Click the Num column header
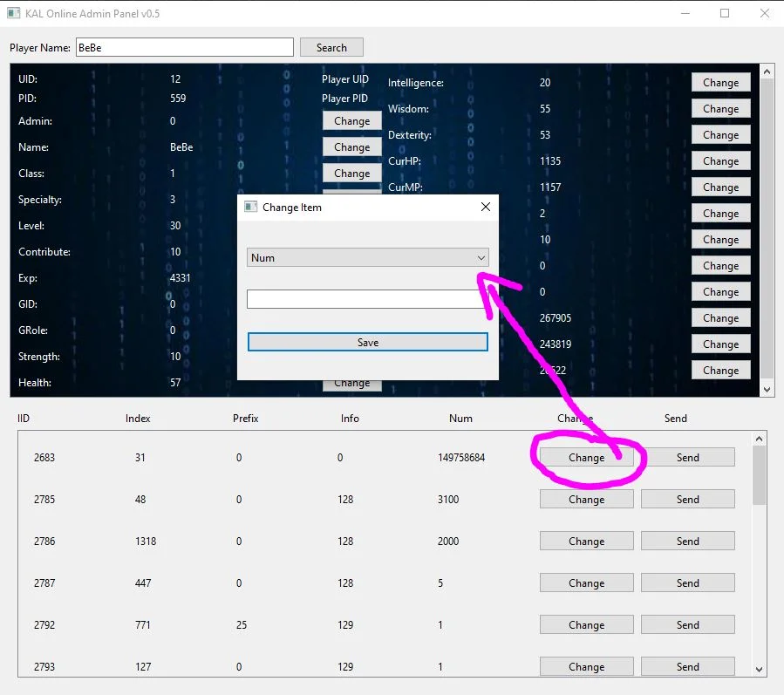 point(460,418)
